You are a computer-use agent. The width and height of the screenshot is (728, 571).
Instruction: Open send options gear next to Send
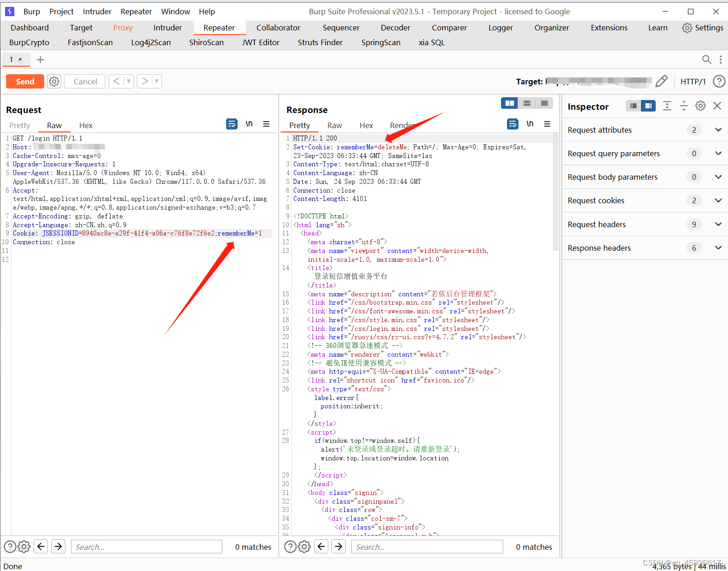click(x=54, y=82)
